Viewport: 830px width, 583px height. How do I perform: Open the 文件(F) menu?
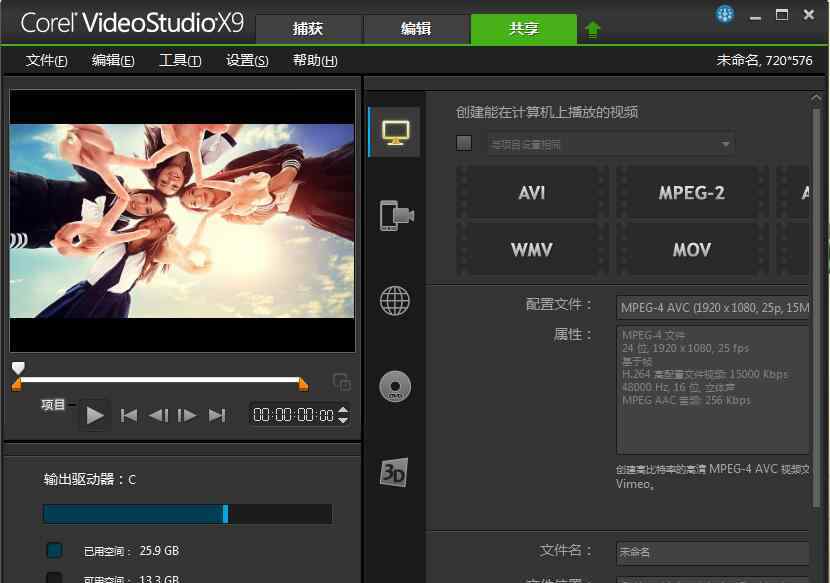(x=46, y=60)
